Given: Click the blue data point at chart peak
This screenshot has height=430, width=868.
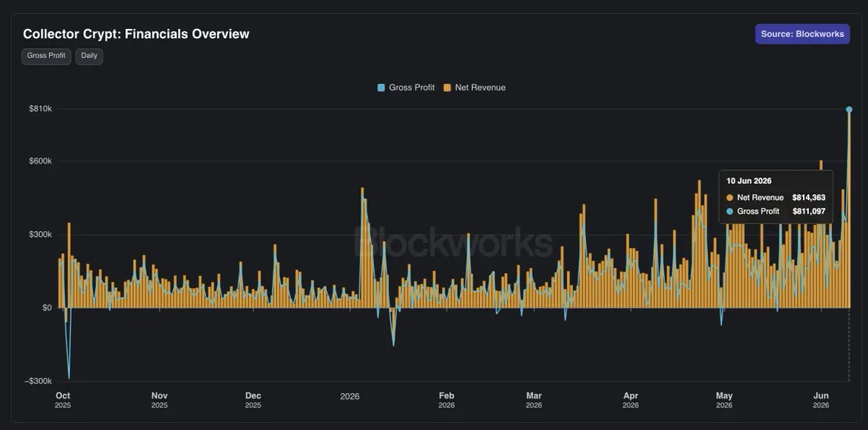Looking at the screenshot, I should click(849, 109).
